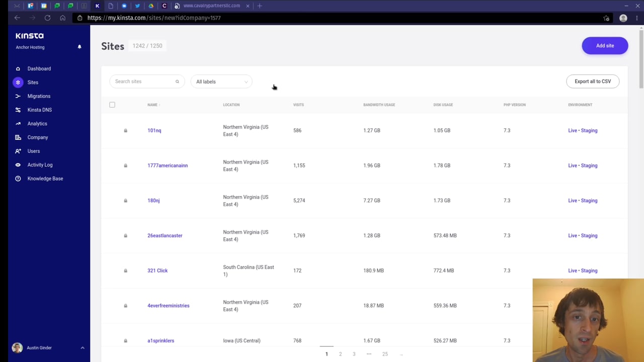Click the browser home icon
Screen dimensions: 644x362
(x=62, y=18)
